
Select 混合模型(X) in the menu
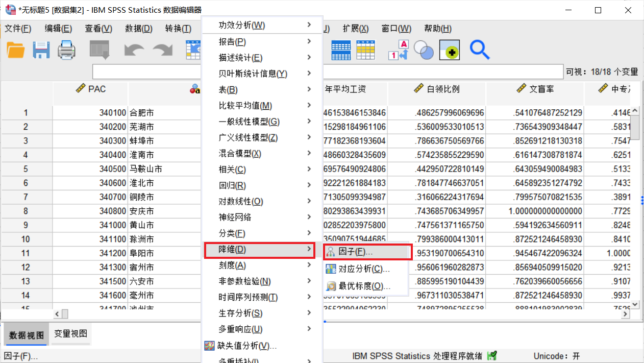pyautogui.click(x=262, y=153)
